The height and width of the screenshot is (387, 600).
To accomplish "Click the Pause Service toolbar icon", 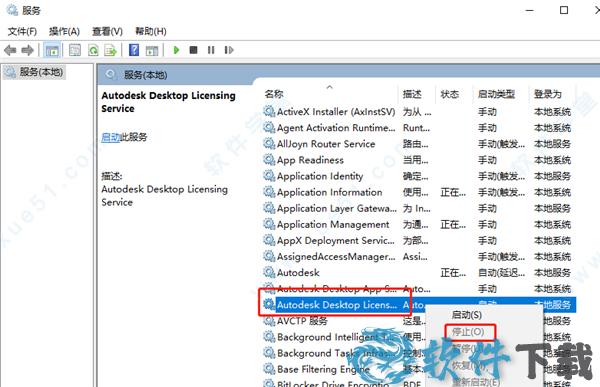I will tap(211, 50).
